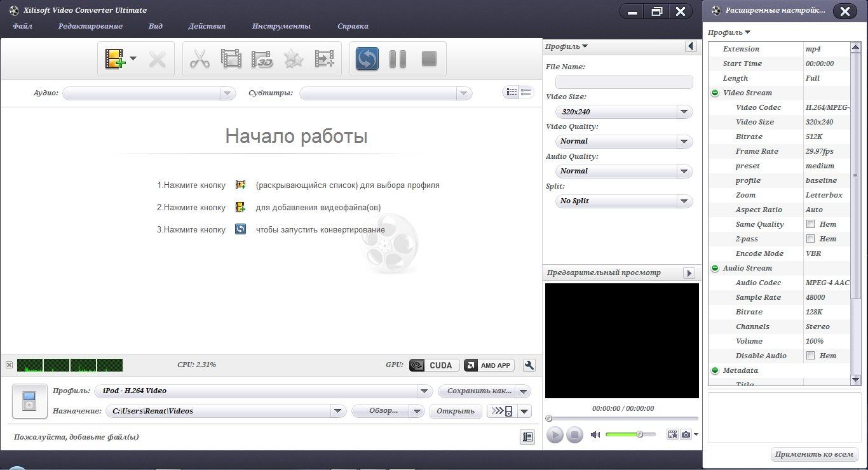Viewport: 868px width, 470px height.
Task: Open the Инструменты menu
Action: [x=281, y=26]
